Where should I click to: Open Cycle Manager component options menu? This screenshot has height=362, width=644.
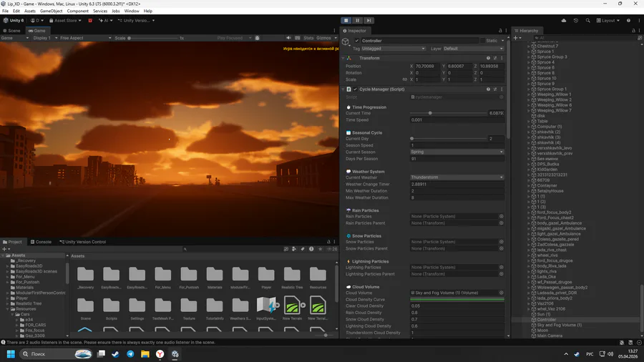coord(501,89)
